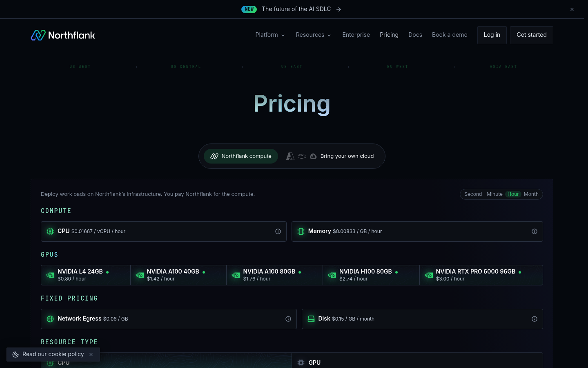Select NVIDIA H100 80GB card
This screenshot has width=588, height=368.
371,275
